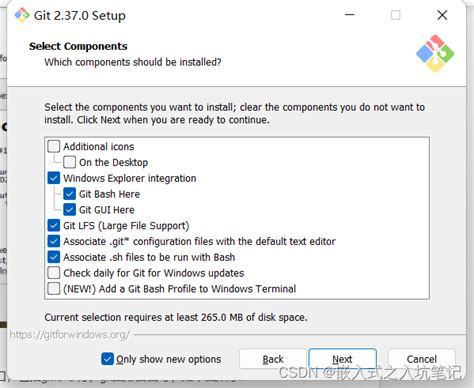This screenshot has width=474, height=388.
Task: Close the Git 2.37.0 Setup window
Action: coord(442,15)
